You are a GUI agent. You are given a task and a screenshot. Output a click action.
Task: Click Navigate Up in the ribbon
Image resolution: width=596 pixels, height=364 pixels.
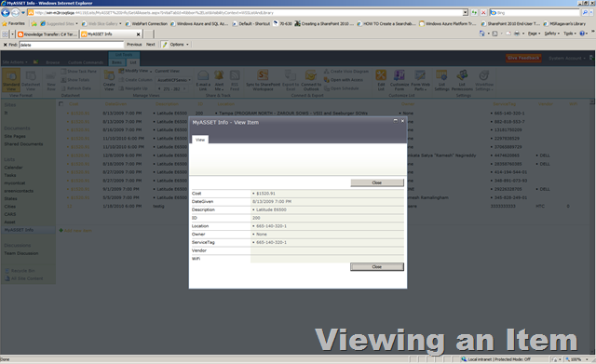133,88
